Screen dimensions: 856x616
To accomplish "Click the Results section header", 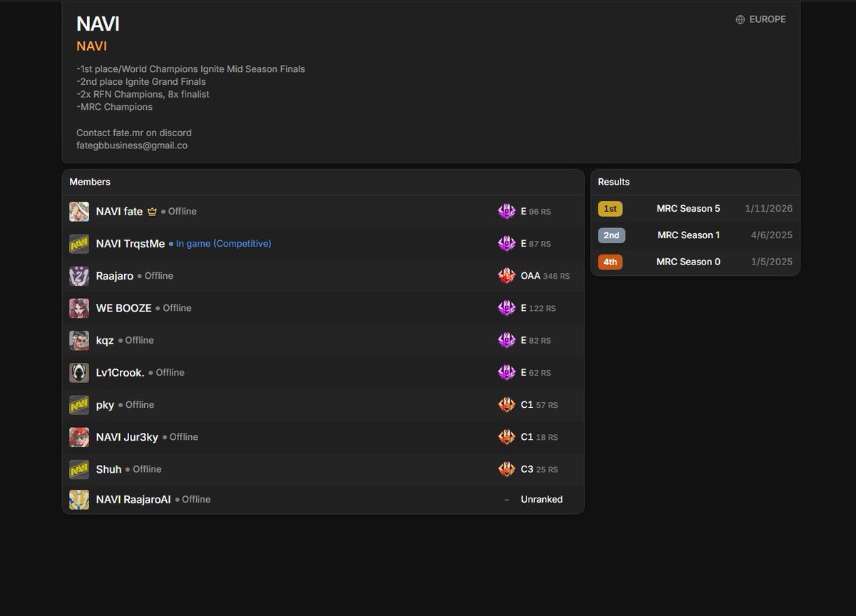I will tap(613, 182).
